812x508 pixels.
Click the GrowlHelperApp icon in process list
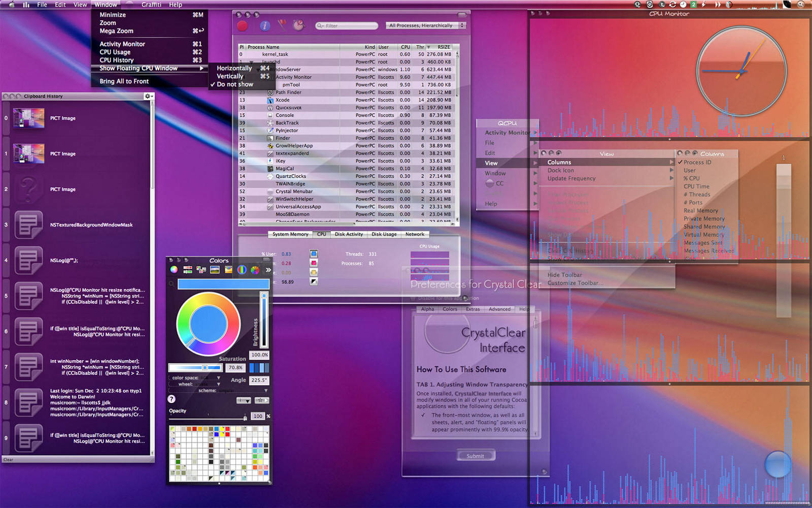270,146
